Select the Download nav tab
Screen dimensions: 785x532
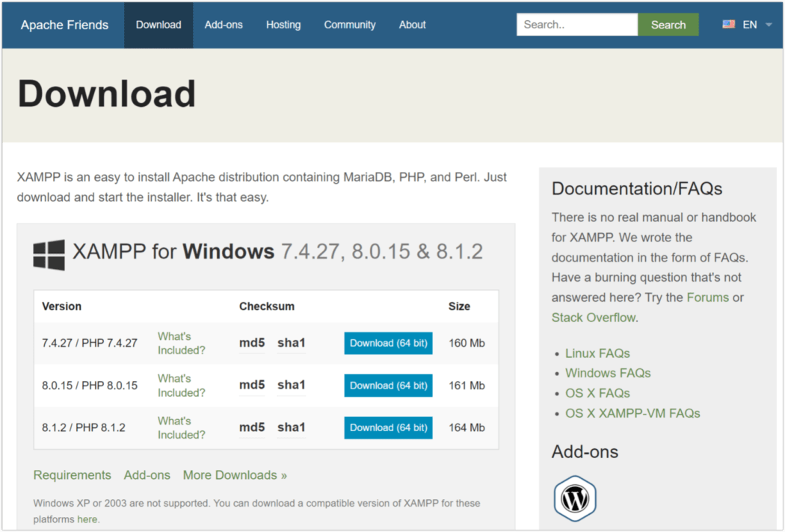(158, 25)
